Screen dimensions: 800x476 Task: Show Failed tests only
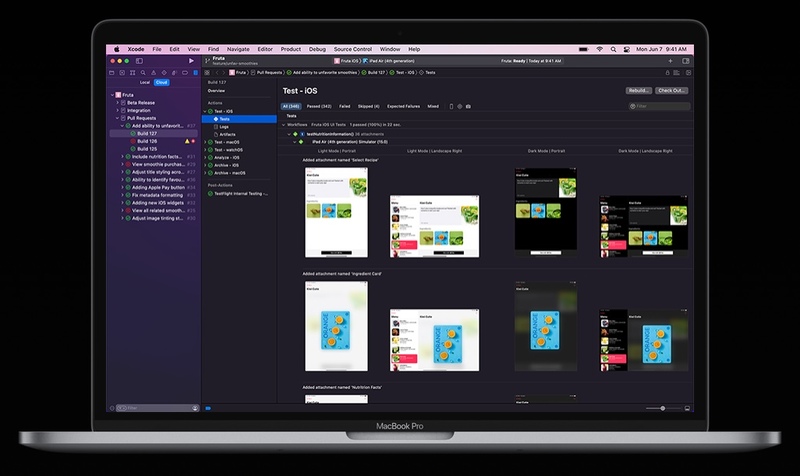[x=345, y=107]
